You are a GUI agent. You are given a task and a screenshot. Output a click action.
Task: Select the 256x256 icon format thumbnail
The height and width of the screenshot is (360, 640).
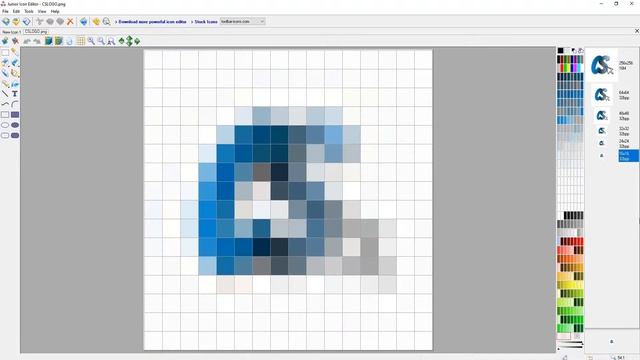602,65
